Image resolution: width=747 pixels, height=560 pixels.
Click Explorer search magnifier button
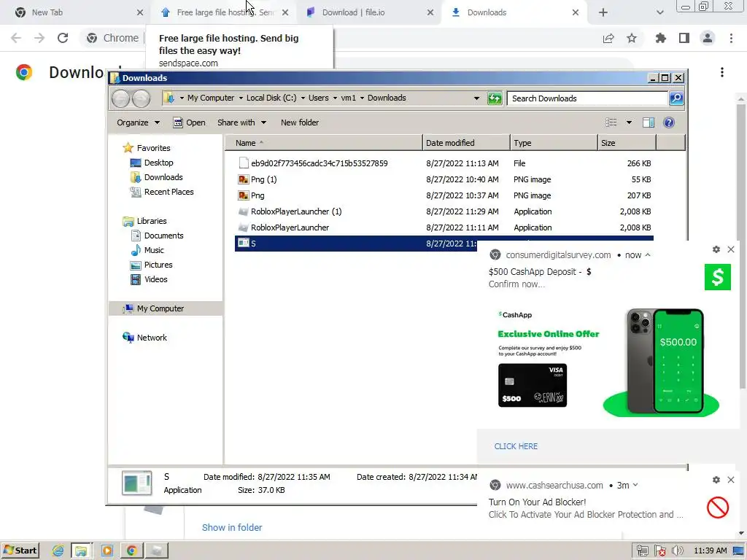click(x=676, y=98)
